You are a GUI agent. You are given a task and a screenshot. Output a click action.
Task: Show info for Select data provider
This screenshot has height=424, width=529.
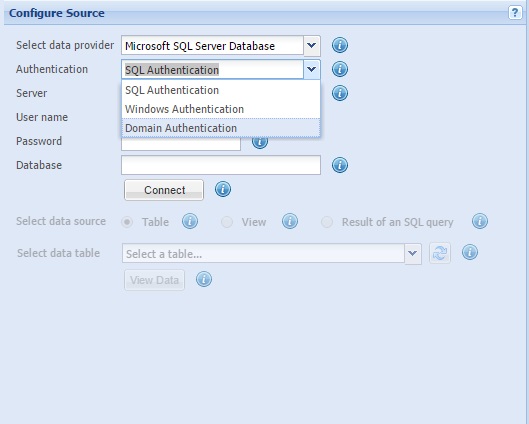point(340,45)
